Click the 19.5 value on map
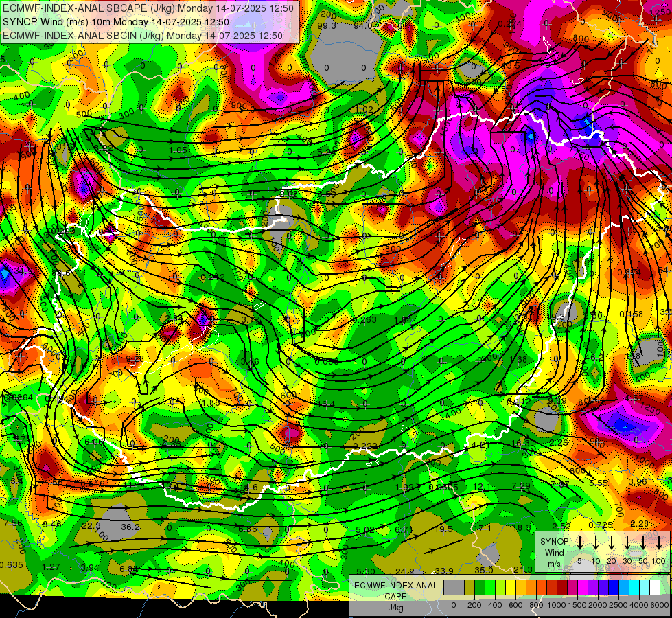The height and width of the screenshot is (618, 672). pos(443,529)
